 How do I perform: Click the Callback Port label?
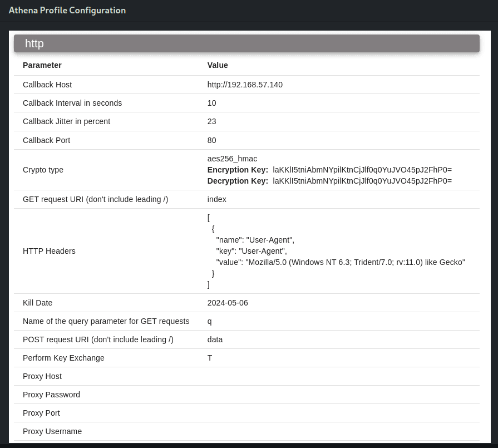(46, 140)
